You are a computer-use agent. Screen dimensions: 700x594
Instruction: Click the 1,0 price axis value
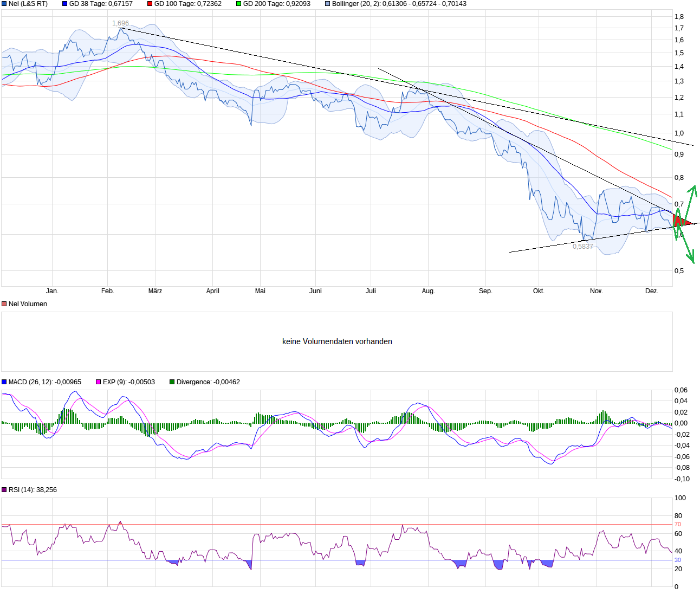[x=679, y=133]
